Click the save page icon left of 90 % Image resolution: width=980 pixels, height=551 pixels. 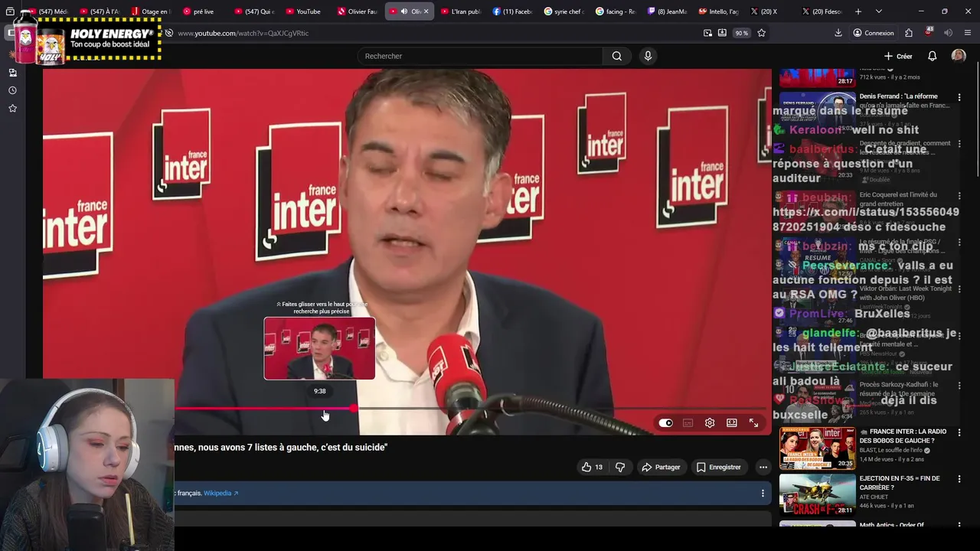(x=722, y=33)
